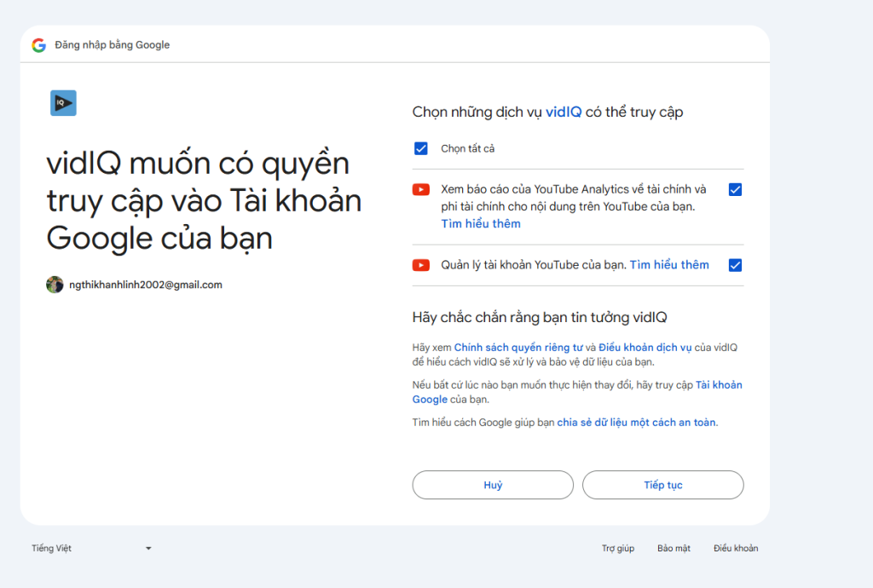The height and width of the screenshot is (588, 873).
Task: Uncheck the YouTube Analytics report permission checkbox
Action: (735, 190)
